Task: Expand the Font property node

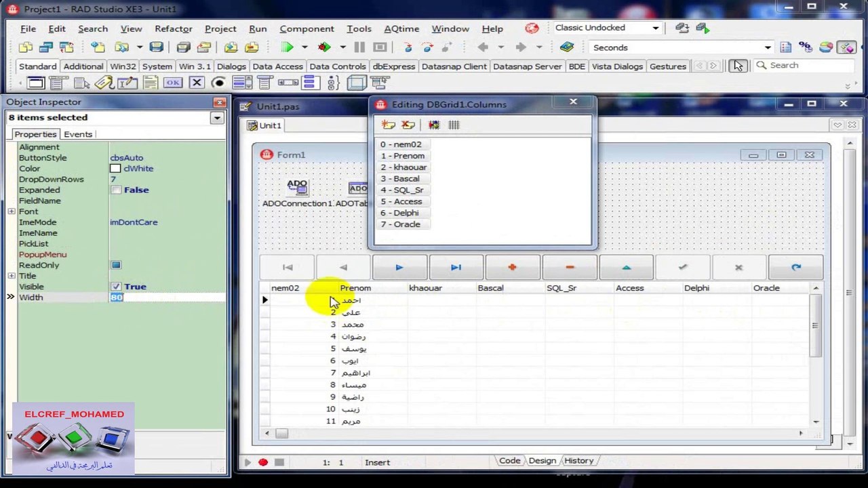Action: tap(12, 211)
